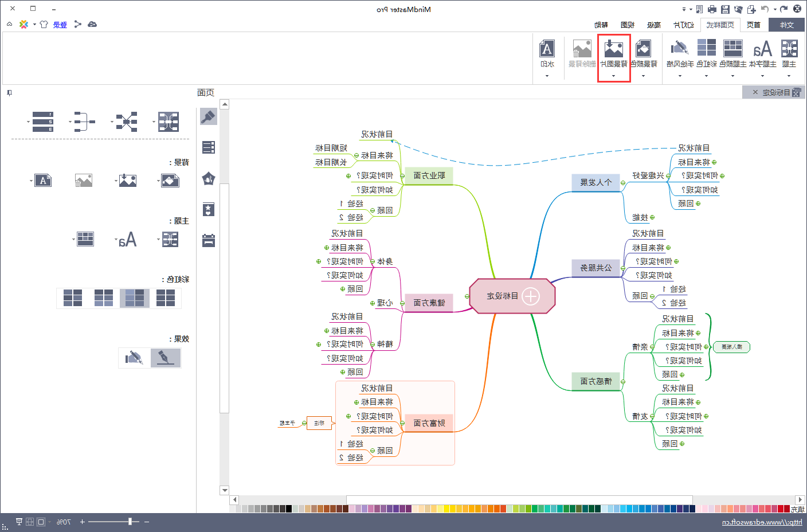Expand the numbering list dropdown arrow in panel
Screen dimensions: 807x532
tap(28, 122)
